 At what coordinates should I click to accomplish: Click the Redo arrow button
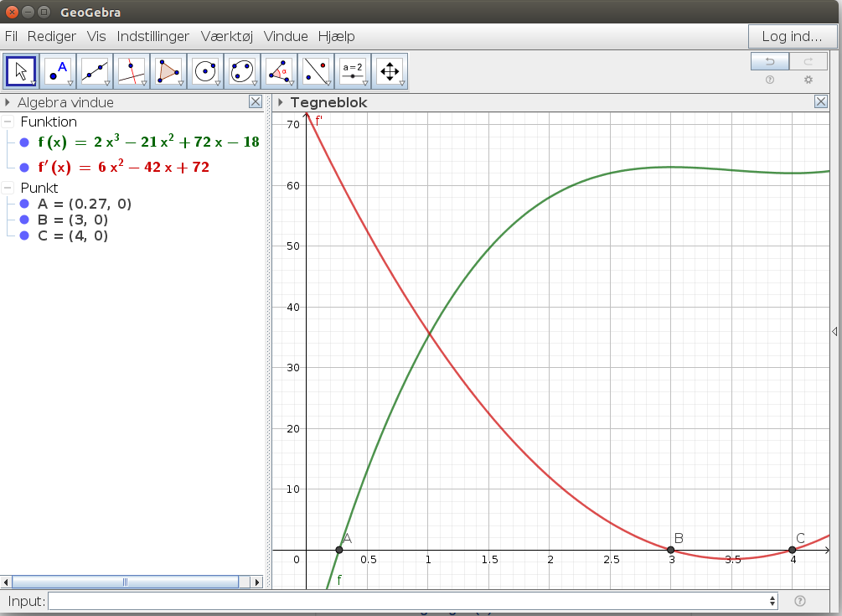(x=808, y=61)
